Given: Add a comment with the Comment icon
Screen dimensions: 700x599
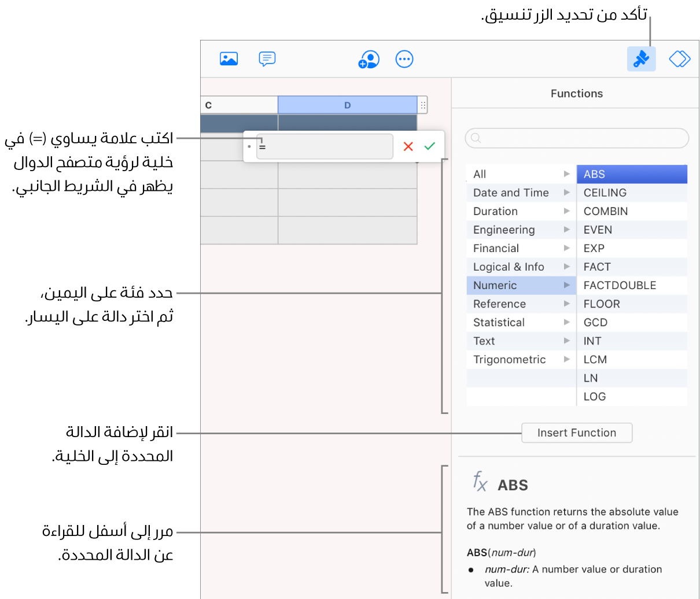Looking at the screenshot, I should tap(267, 58).
